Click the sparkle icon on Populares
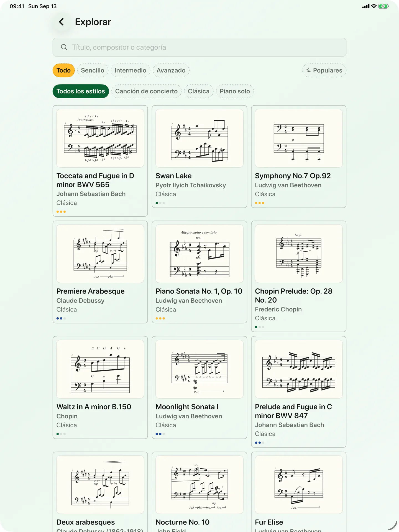 point(308,71)
